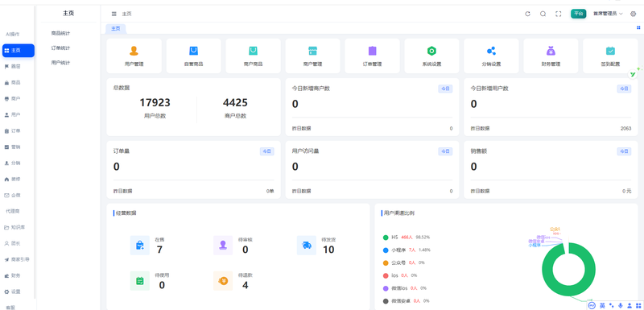Open the 分销设置 share icon
Screen dimensions: 644x310
point(491,51)
